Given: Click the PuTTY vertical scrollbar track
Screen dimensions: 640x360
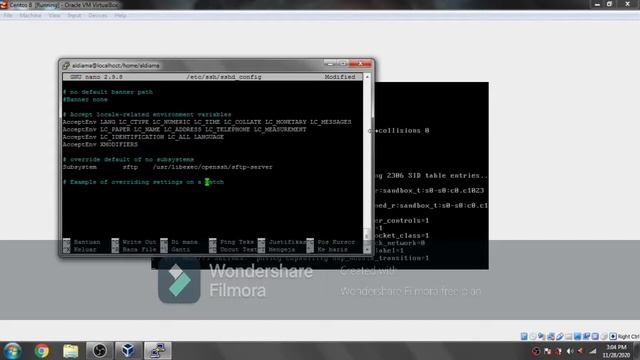Looking at the screenshot, I should point(367,163).
